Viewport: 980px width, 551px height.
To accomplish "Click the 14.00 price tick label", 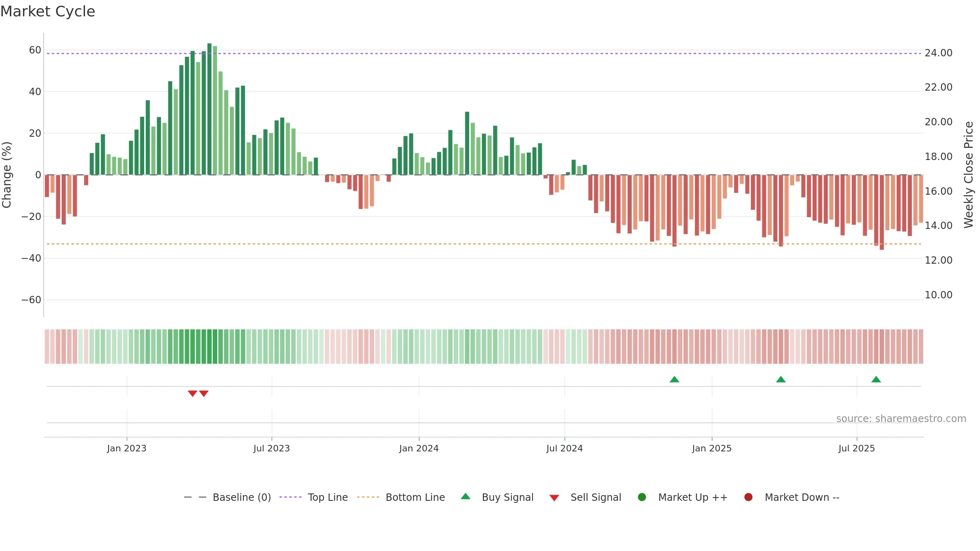I will click(x=938, y=226).
